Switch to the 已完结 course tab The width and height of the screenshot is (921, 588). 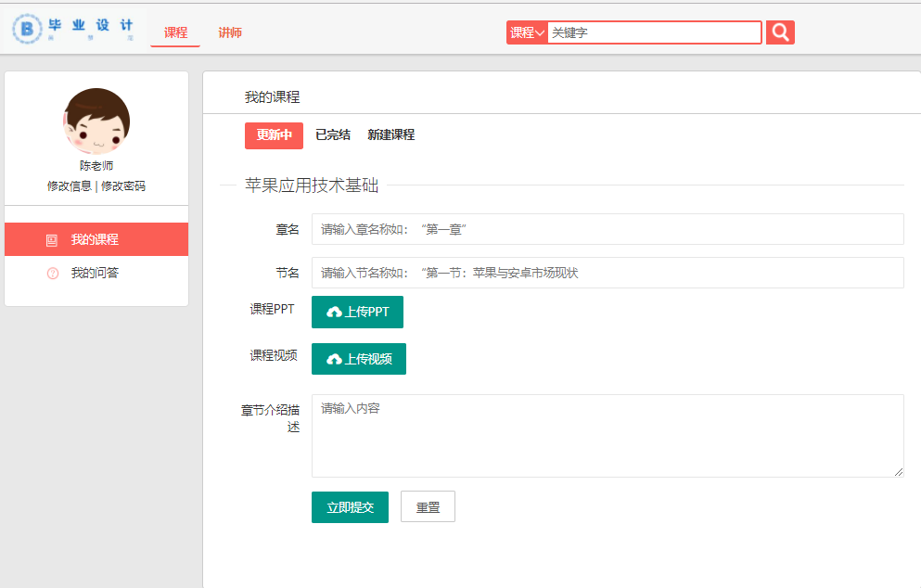(x=333, y=135)
